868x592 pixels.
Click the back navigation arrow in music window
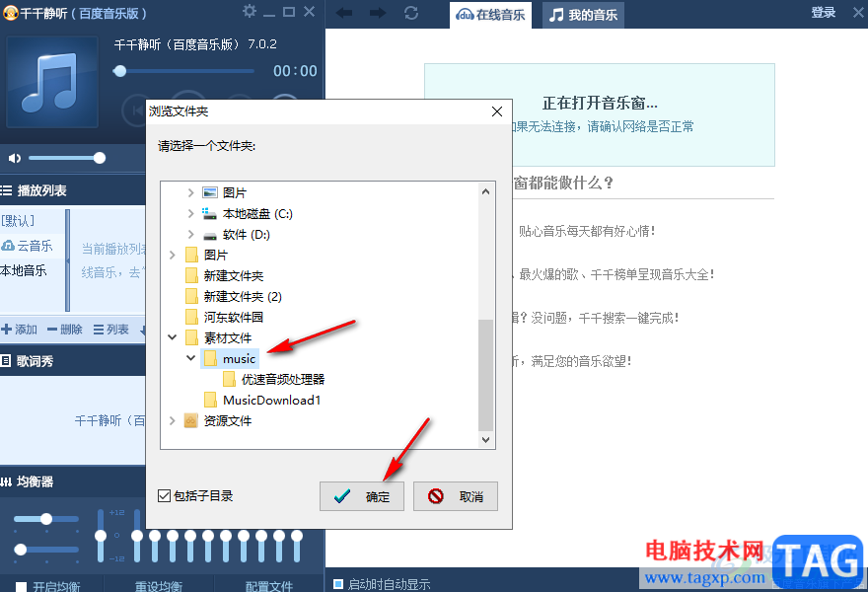click(344, 13)
